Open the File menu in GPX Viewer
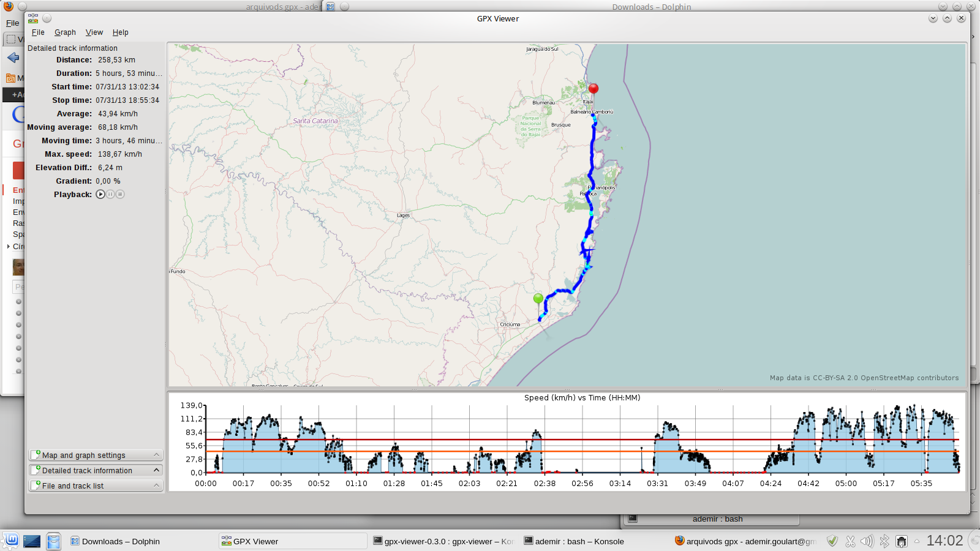The height and width of the screenshot is (551, 980). 38,32
